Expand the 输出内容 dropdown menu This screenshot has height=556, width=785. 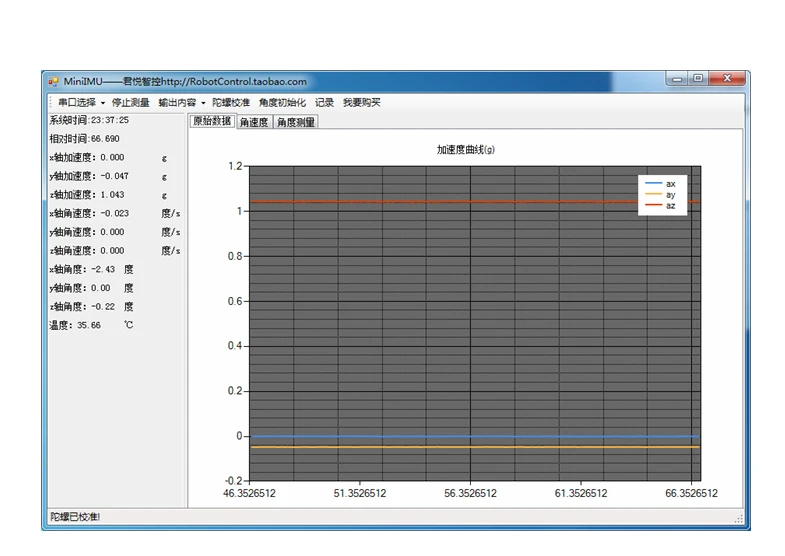coord(181,102)
